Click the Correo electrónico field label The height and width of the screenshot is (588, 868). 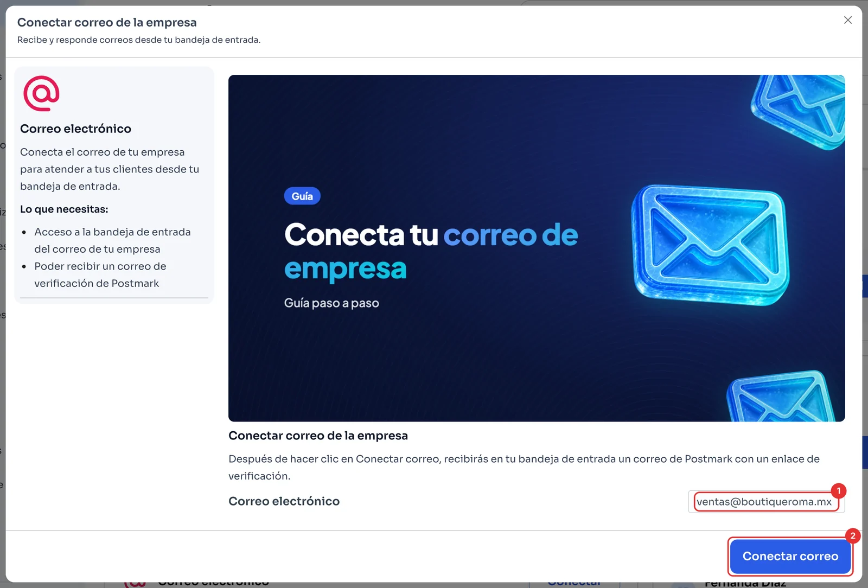click(284, 501)
